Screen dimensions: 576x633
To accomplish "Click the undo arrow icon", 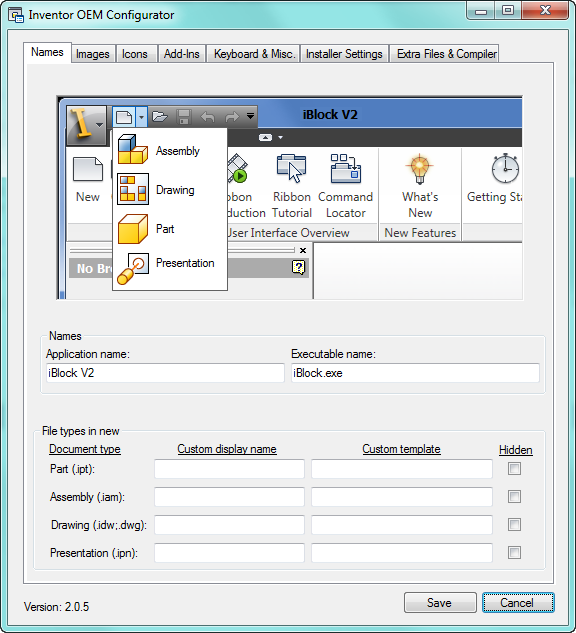I will pyautogui.click(x=207, y=117).
